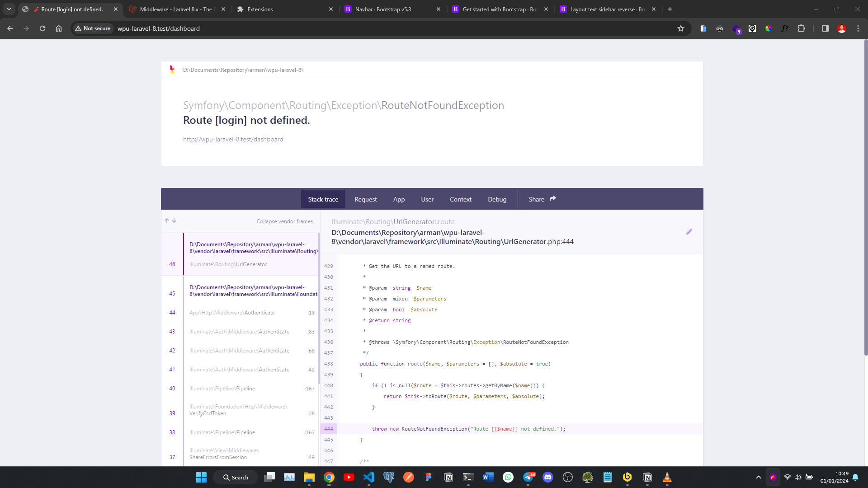
Task: Click the IP address lookup extension icon
Action: coord(752,28)
